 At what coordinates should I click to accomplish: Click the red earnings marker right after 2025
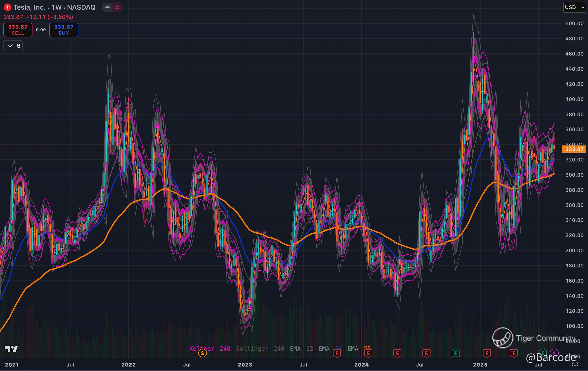[x=487, y=353]
